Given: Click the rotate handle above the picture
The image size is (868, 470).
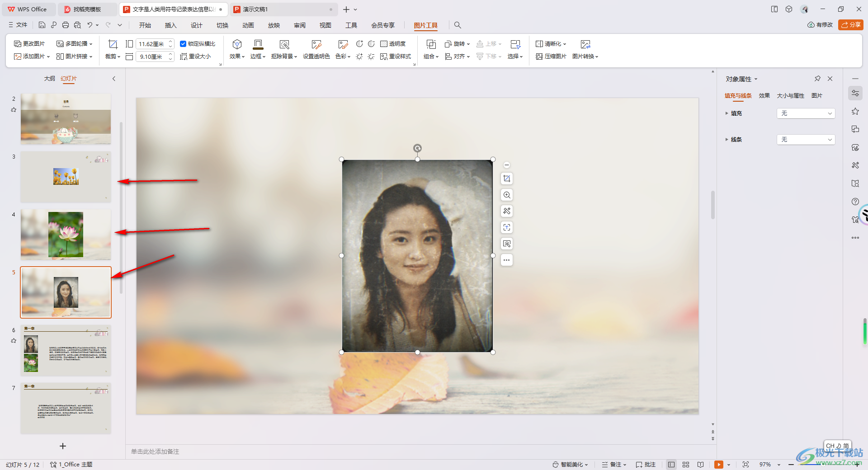Looking at the screenshot, I should (x=417, y=148).
